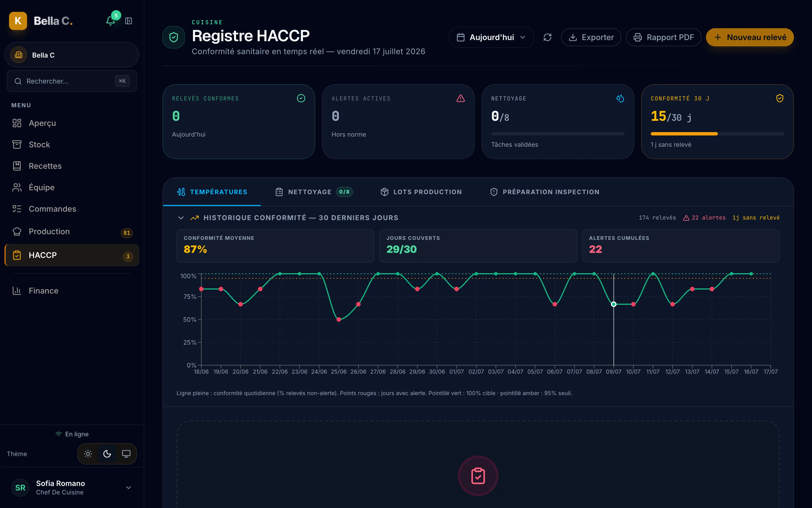Open Finance in the menu

pos(72,291)
